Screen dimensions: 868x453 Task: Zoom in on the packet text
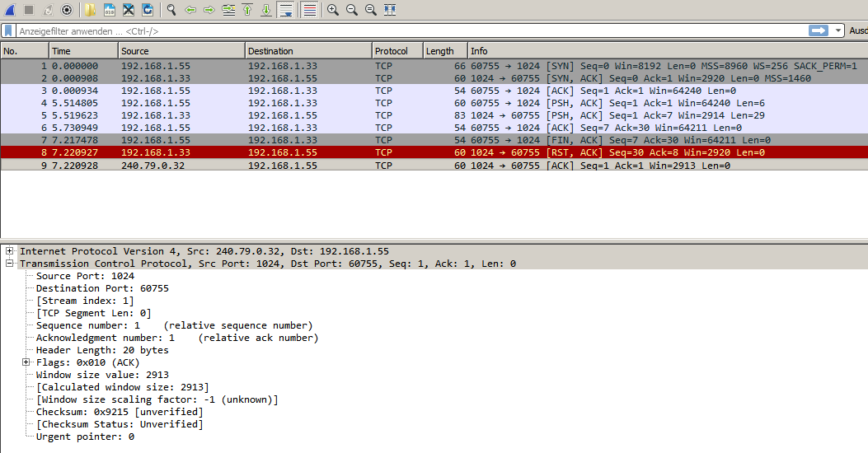[333, 10]
